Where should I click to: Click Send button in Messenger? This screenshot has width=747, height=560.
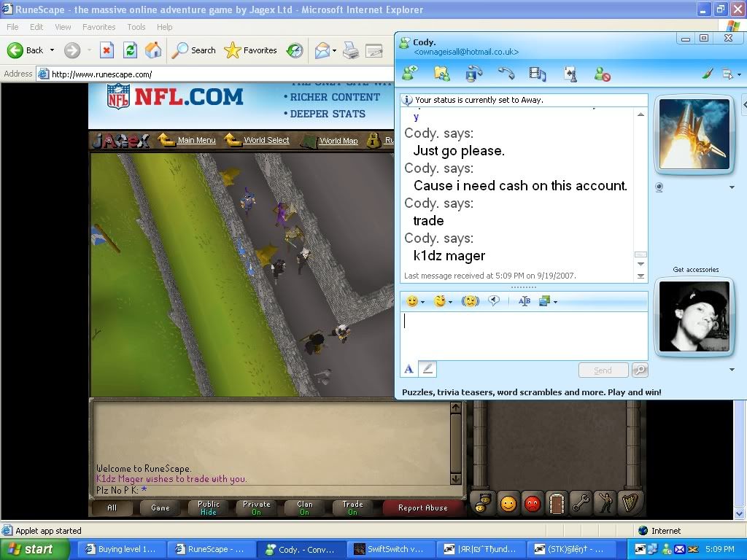(x=603, y=370)
